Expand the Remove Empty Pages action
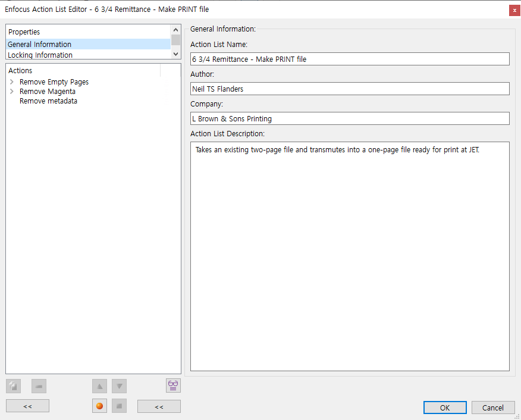 [x=12, y=82]
